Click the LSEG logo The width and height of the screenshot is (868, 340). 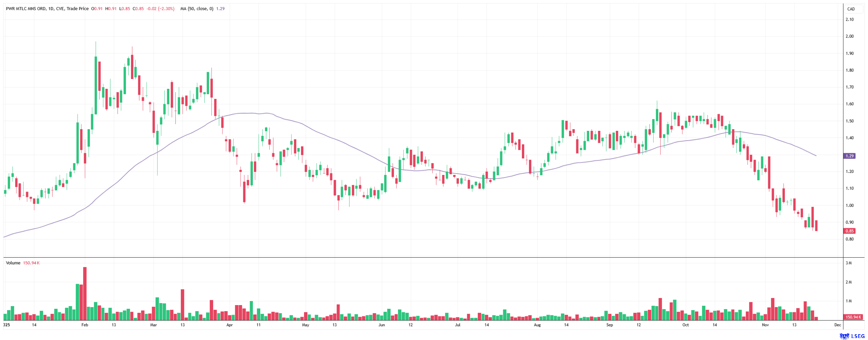852,336
